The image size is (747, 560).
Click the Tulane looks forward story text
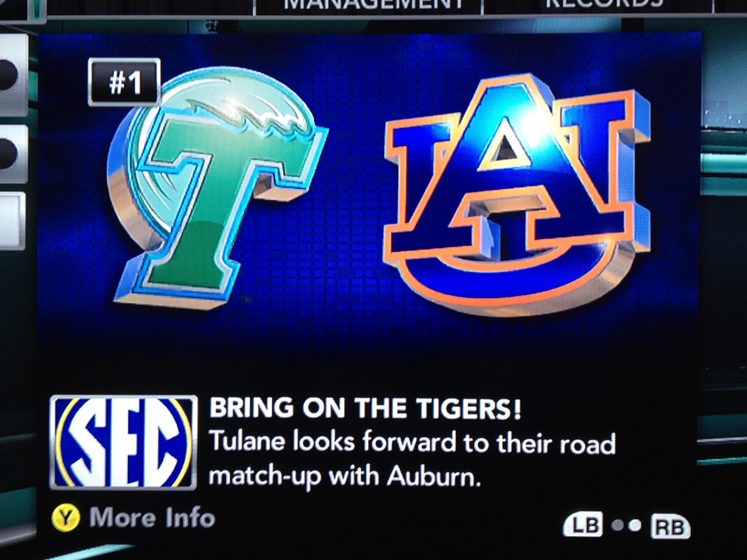tap(412, 443)
